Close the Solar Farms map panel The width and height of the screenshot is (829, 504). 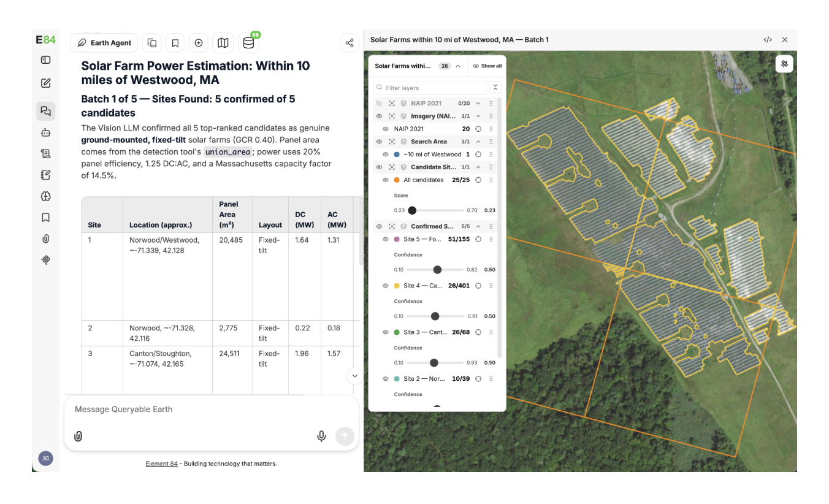tap(785, 40)
